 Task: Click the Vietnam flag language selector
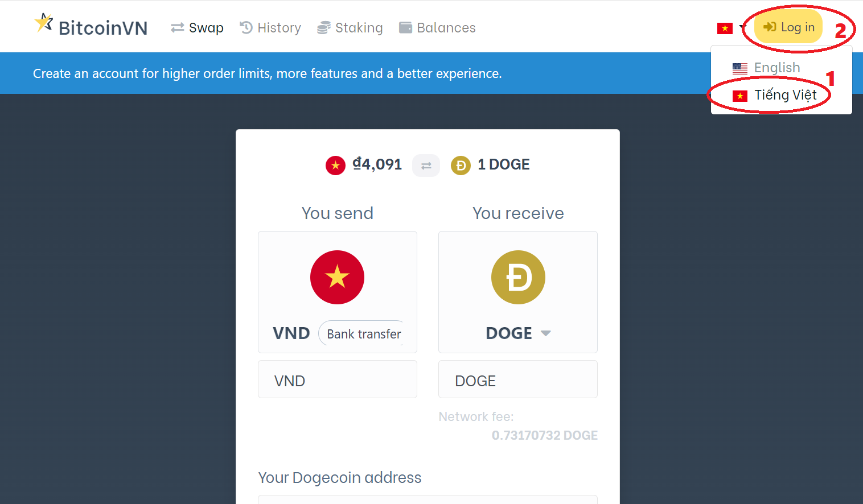731,28
